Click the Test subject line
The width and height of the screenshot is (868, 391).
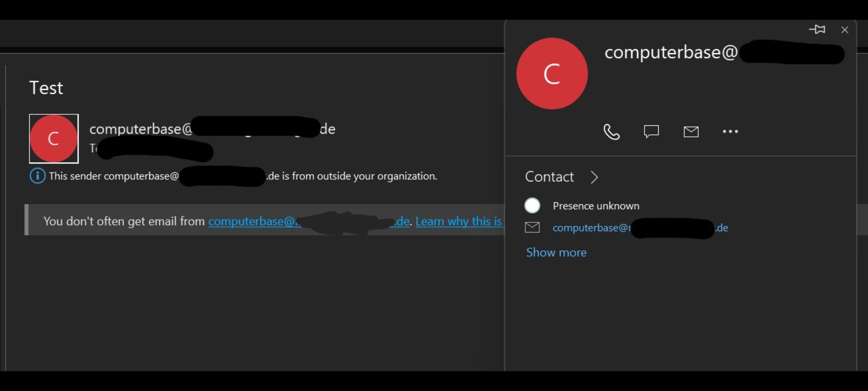(x=46, y=88)
